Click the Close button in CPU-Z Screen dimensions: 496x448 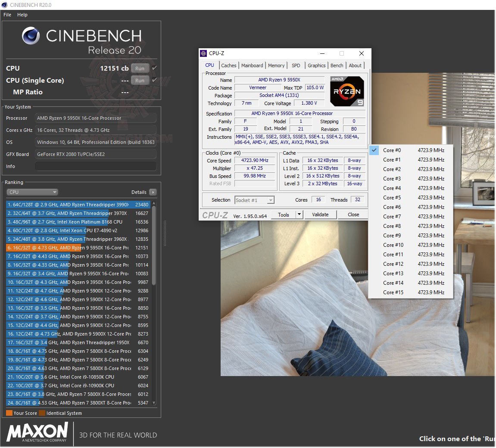tap(353, 215)
